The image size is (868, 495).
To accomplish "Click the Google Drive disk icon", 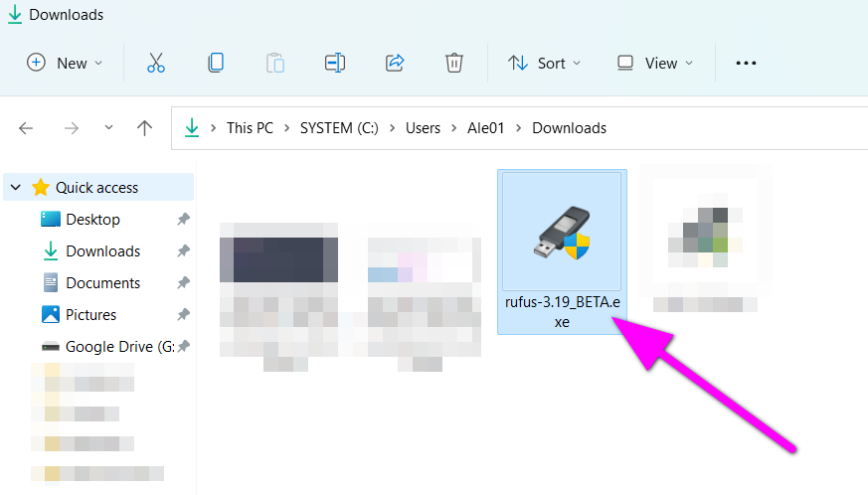I will pyautogui.click(x=51, y=347).
